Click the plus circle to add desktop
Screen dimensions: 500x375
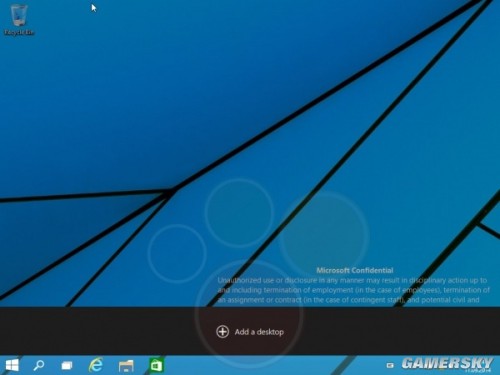coord(222,332)
